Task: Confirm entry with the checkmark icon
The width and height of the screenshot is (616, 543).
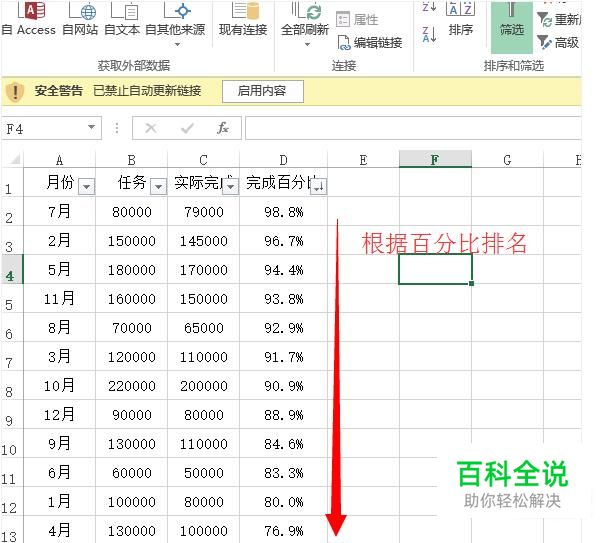Action: (187, 128)
